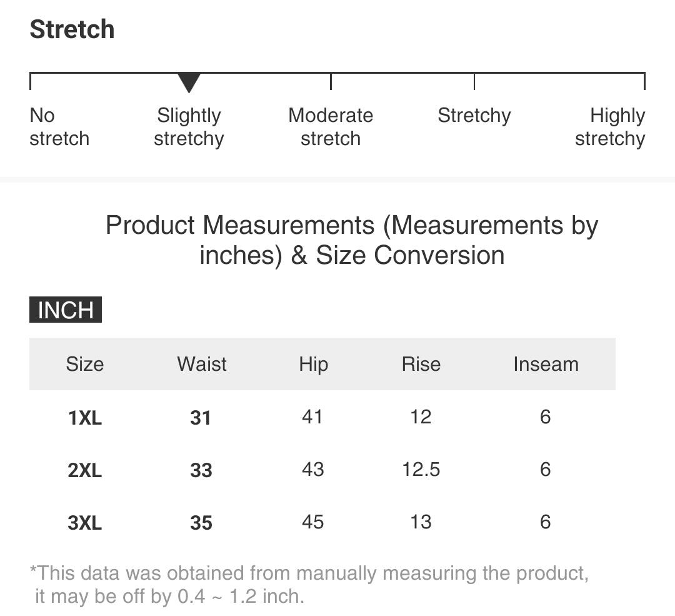Click the Waist column header
675x616 pixels.
point(202,364)
